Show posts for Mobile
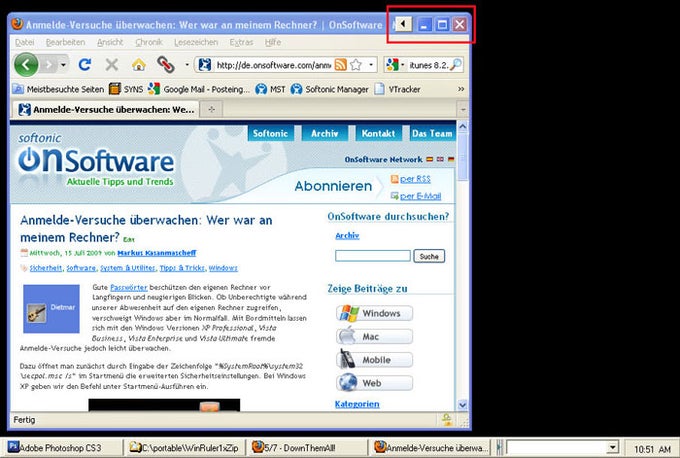 coord(374,360)
